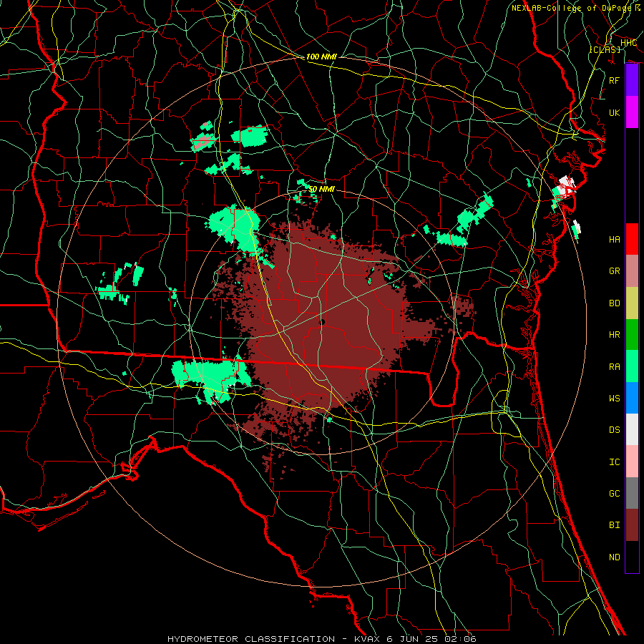Click the blue WS legend swatch

click(x=632, y=398)
